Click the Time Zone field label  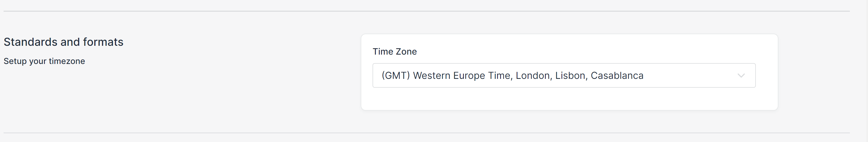395,51
